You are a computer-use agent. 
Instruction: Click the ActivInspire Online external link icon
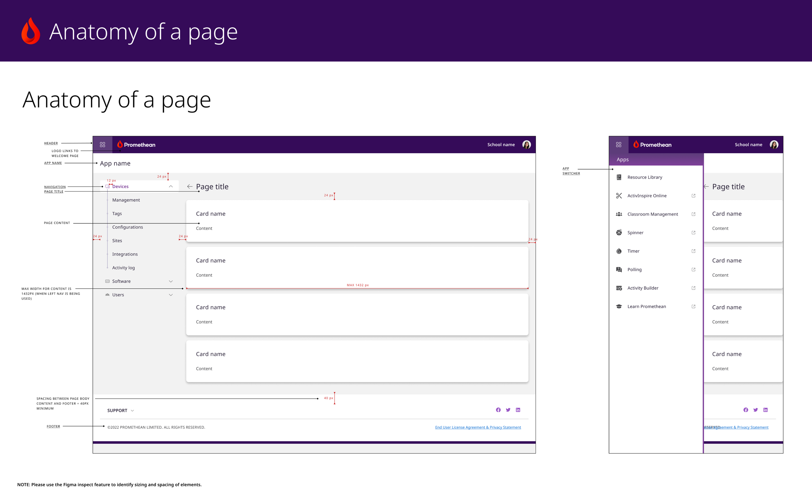pos(693,196)
